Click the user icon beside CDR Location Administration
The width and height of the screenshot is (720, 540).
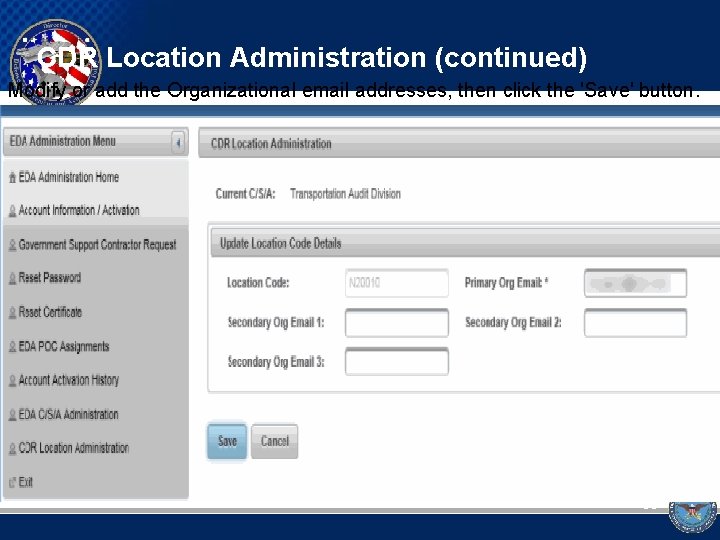coord(12,449)
